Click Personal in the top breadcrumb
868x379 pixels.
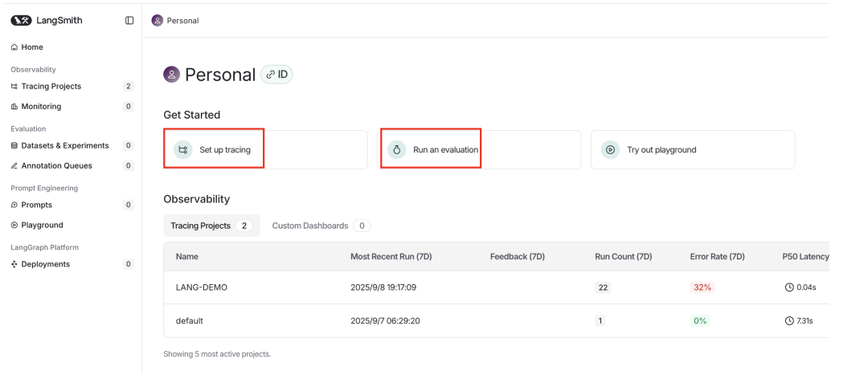(x=182, y=20)
